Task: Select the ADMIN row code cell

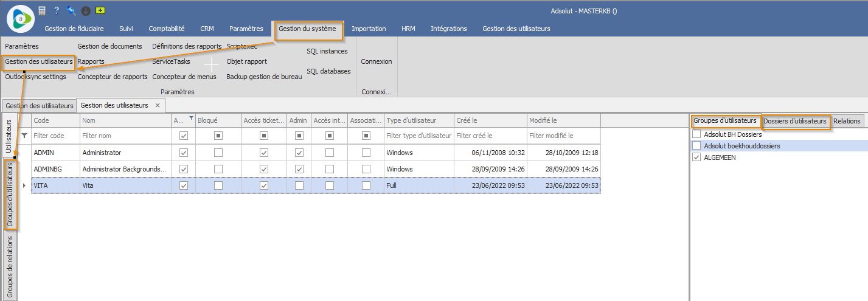Action: pyautogui.click(x=55, y=152)
